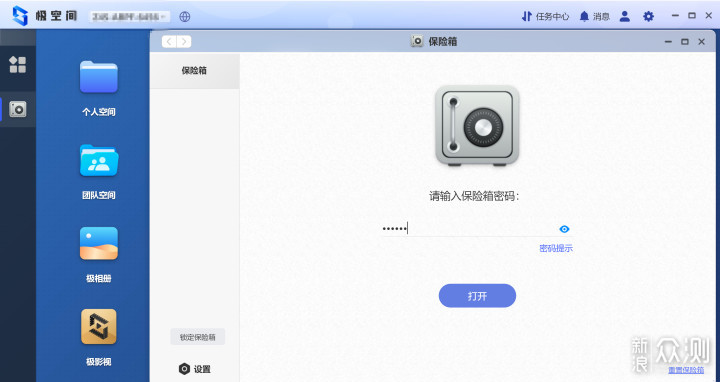Toggle password visibility eye icon
720x382 pixels.
[564, 229]
